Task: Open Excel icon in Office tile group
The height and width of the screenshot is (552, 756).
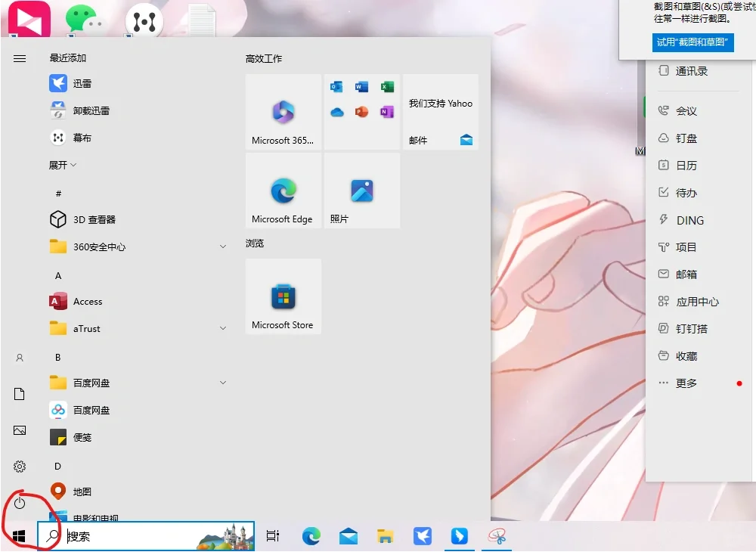Action: [x=387, y=87]
